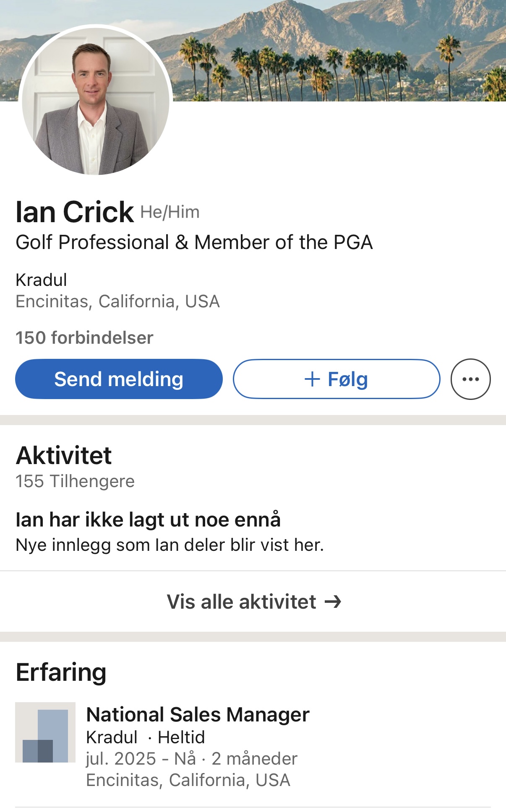Viewport: 506px width, 812px height.
Task: Tap the plus icon on Følg button
Action: coord(312,379)
